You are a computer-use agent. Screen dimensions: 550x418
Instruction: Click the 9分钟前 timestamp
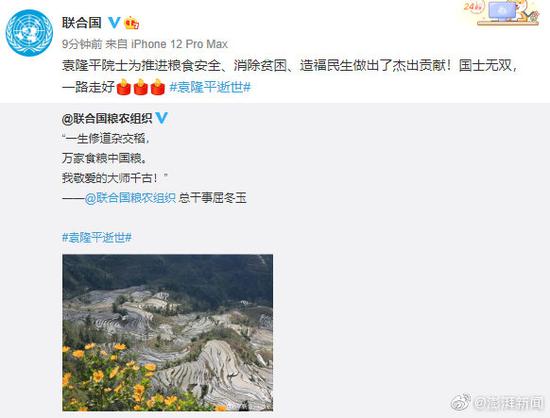(x=82, y=44)
